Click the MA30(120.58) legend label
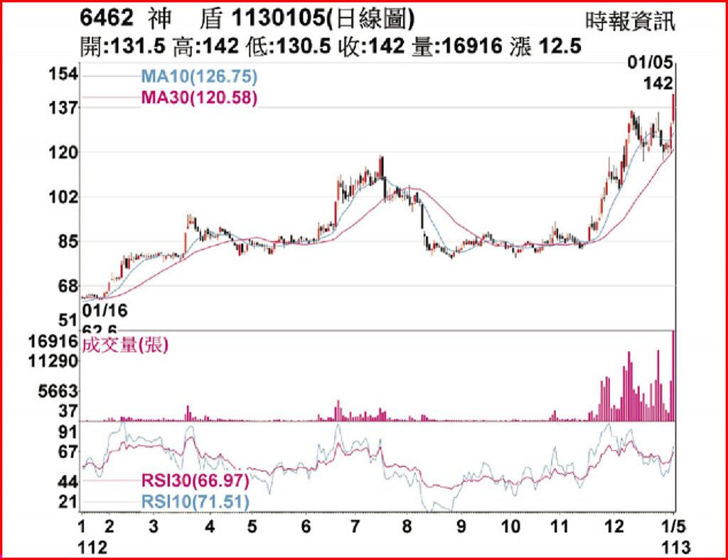This screenshot has height=560, width=728. pyautogui.click(x=198, y=97)
